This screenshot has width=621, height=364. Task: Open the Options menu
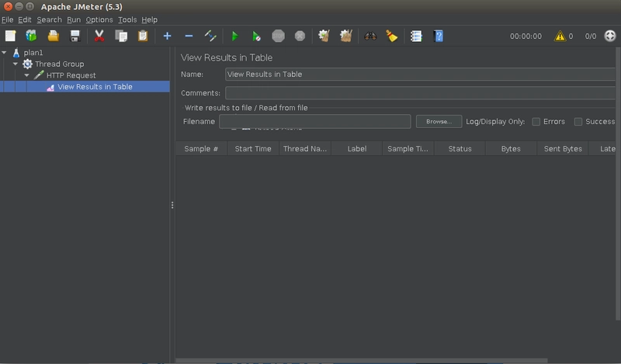point(99,19)
